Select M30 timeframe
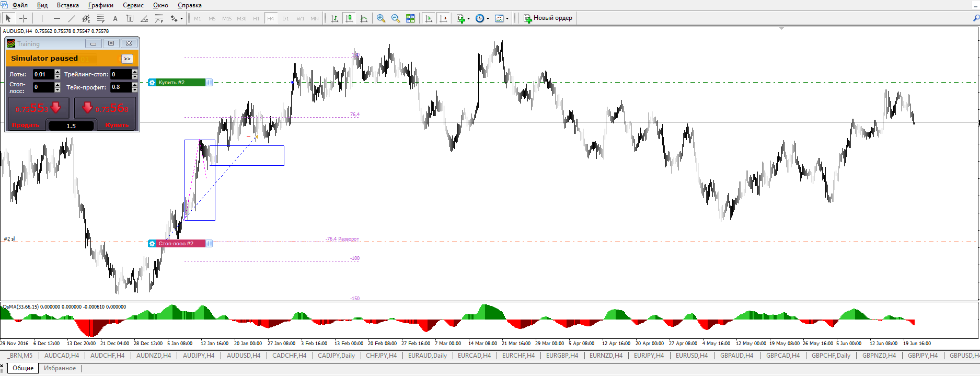The width and height of the screenshot is (980, 376). click(241, 18)
